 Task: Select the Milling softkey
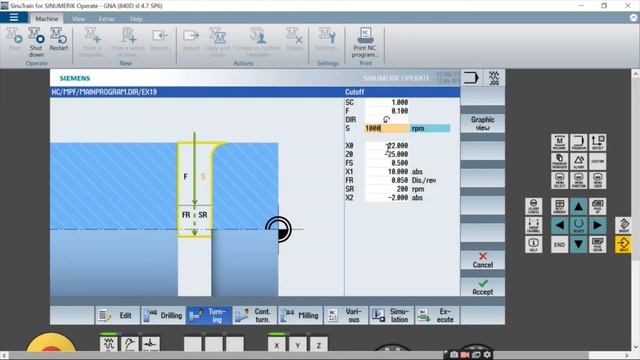[x=300, y=315]
